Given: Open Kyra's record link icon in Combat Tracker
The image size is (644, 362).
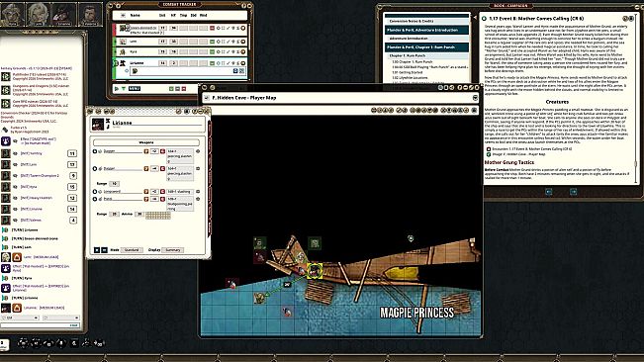Looking at the screenshot, I should click(x=243, y=51).
